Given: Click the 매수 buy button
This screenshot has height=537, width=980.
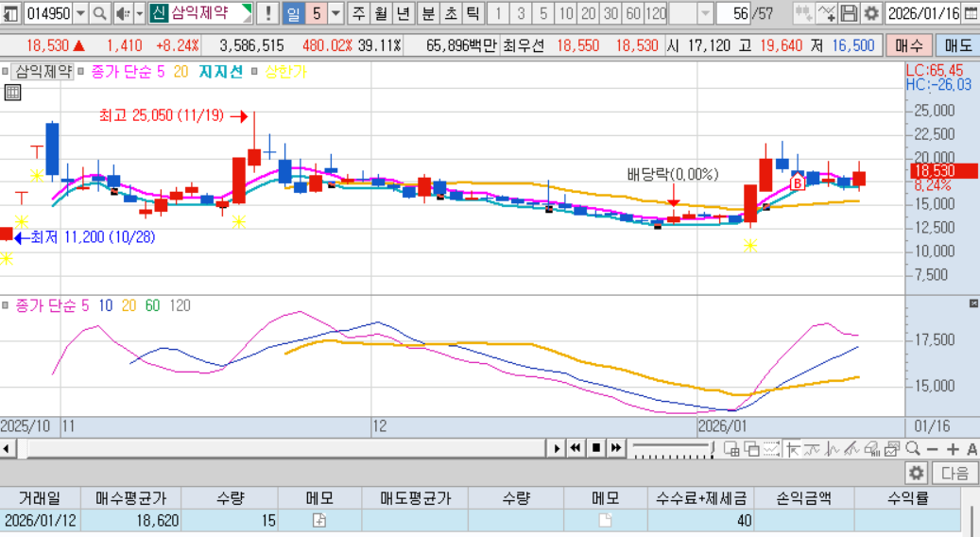Looking at the screenshot, I should [x=909, y=45].
